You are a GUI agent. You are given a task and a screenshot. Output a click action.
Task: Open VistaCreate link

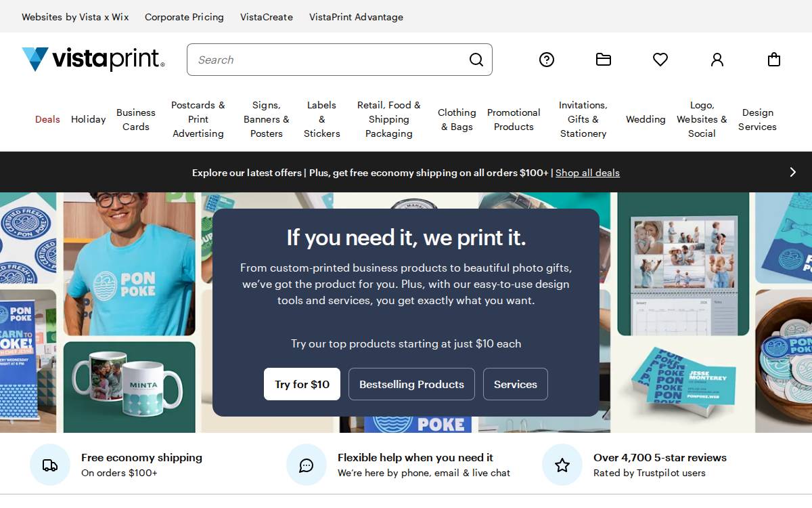point(267,17)
